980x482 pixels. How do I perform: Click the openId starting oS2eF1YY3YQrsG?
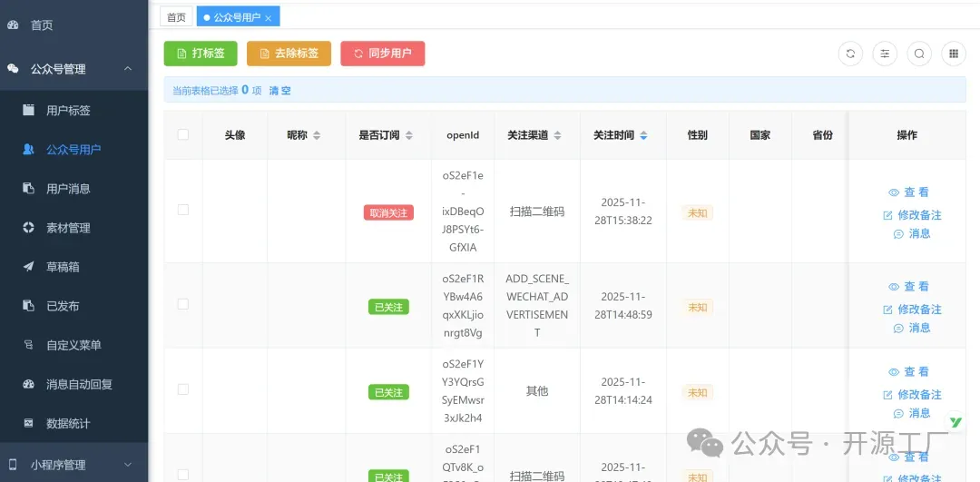pyautogui.click(x=463, y=390)
